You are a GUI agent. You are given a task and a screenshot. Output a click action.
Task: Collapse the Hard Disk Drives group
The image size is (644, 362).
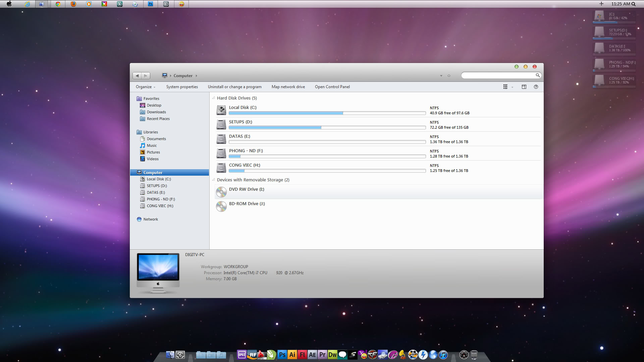[213, 98]
